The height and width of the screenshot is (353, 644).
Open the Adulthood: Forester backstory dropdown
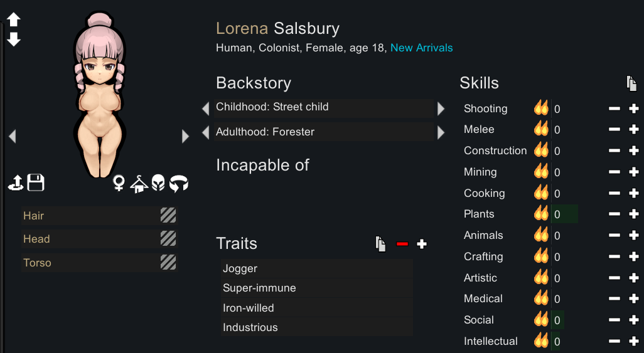click(323, 132)
